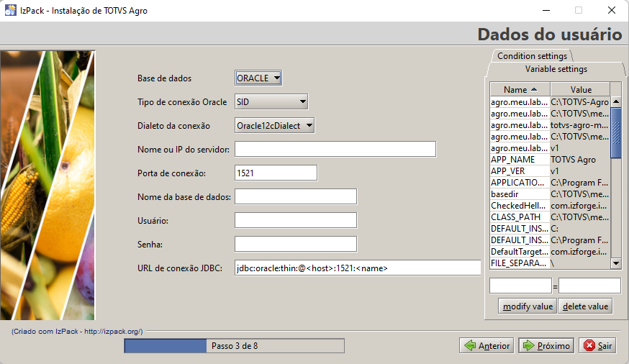This screenshot has width=629, height=364.
Task: Click the Value column header
Action: coord(581,89)
